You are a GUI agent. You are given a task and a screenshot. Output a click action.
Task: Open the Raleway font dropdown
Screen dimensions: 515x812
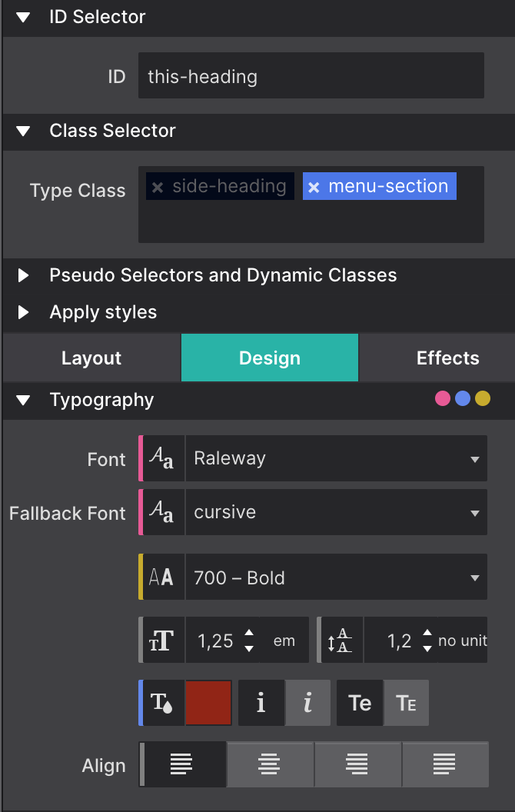pos(336,458)
